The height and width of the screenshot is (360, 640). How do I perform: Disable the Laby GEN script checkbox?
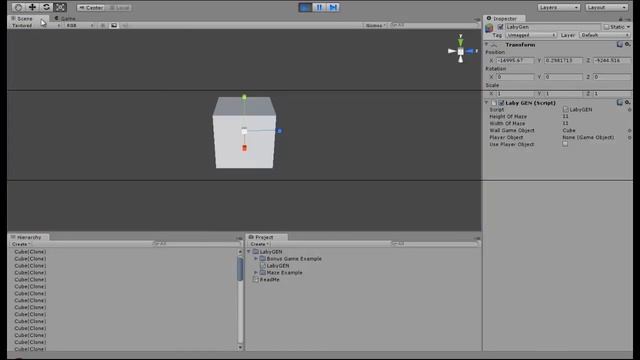501,103
